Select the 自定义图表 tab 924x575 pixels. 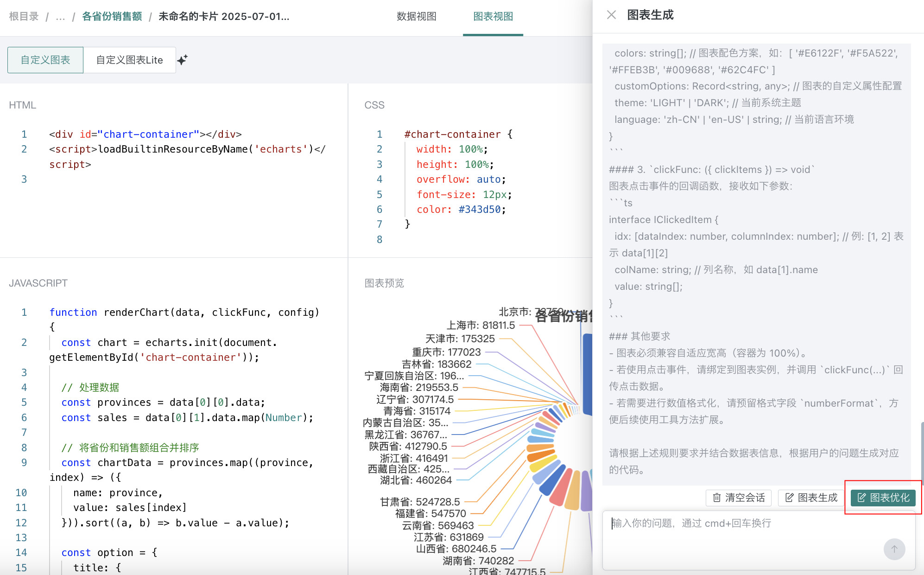(x=45, y=60)
